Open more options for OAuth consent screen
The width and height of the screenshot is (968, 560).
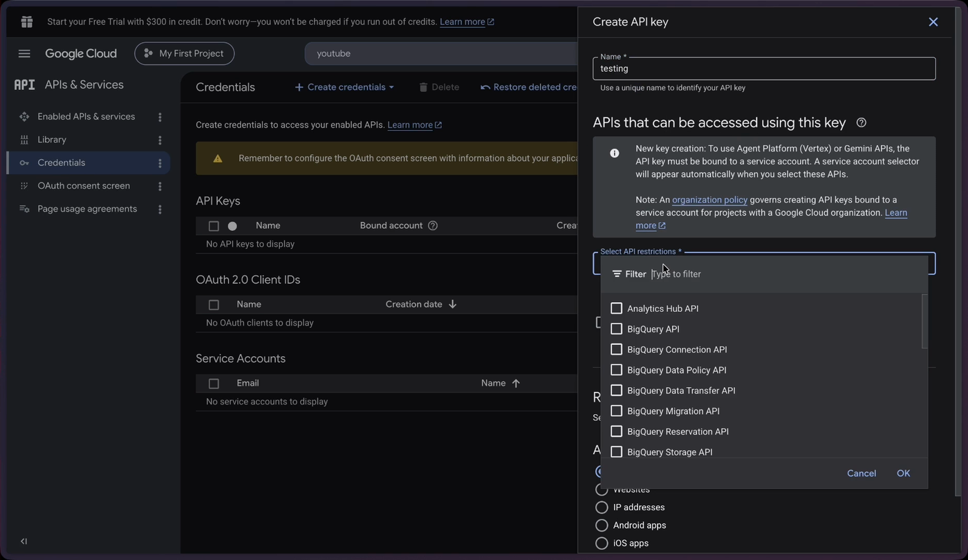pyautogui.click(x=160, y=186)
